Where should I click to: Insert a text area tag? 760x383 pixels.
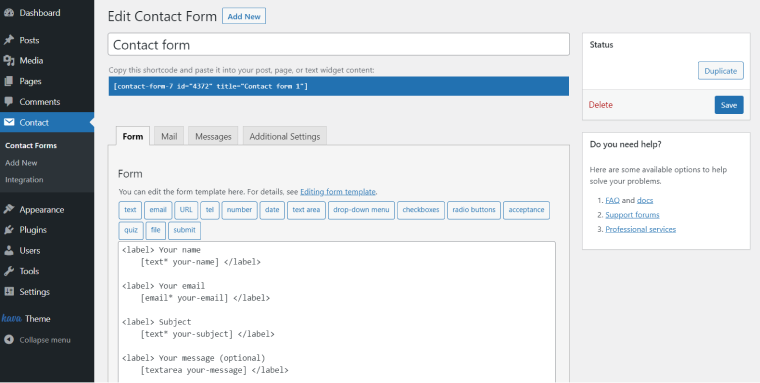(x=306, y=210)
